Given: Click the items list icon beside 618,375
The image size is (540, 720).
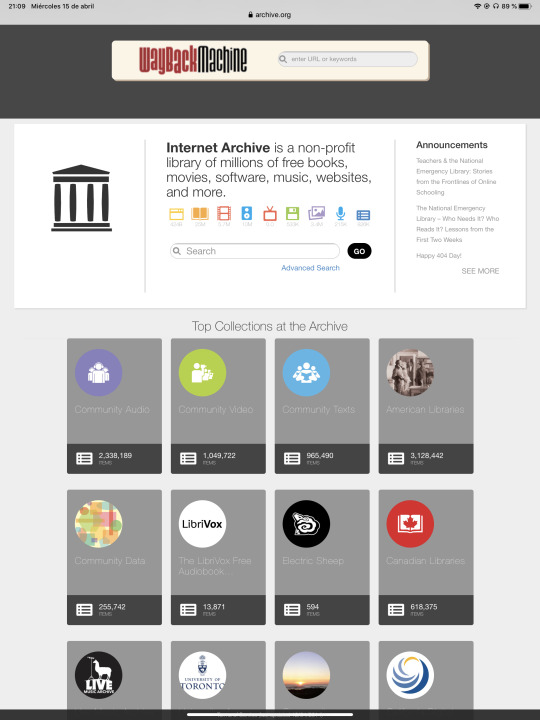Looking at the screenshot, I should click(395, 610).
